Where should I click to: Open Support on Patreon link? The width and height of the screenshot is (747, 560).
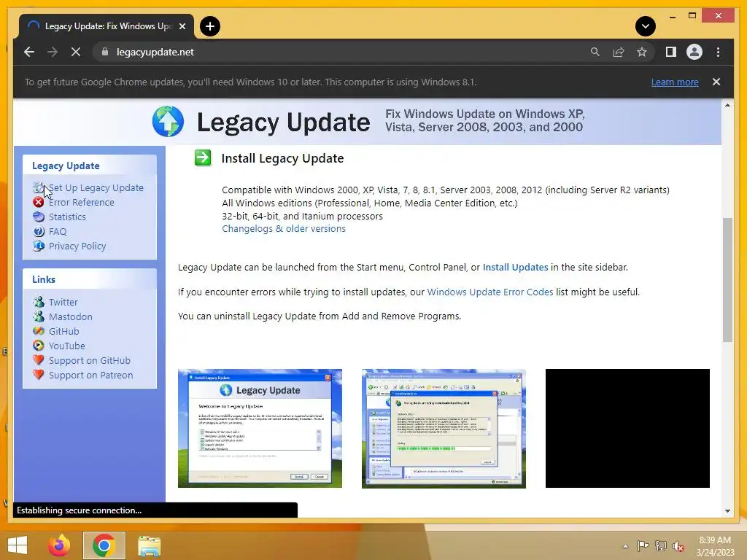click(x=90, y=376)
